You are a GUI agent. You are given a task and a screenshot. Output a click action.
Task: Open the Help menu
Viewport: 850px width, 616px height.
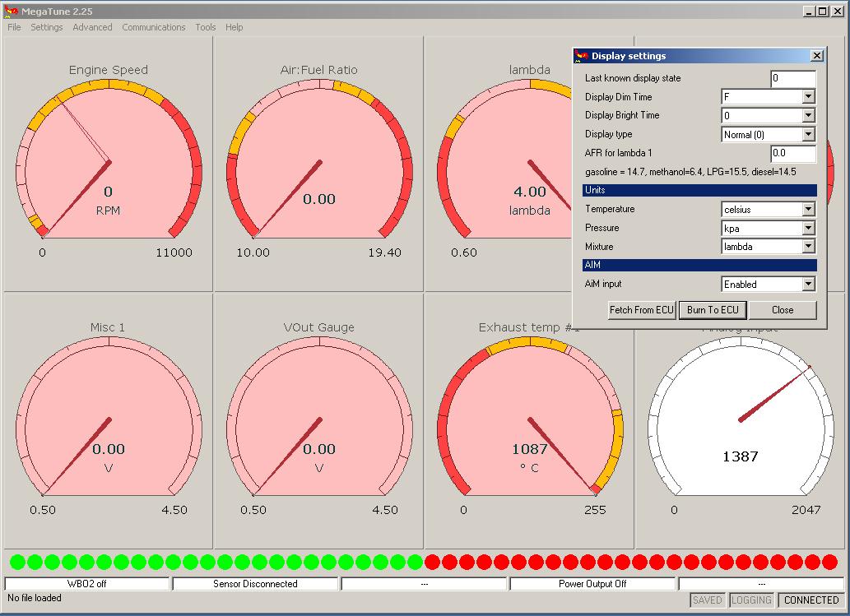pyautogui.click(x=235, y=27)
